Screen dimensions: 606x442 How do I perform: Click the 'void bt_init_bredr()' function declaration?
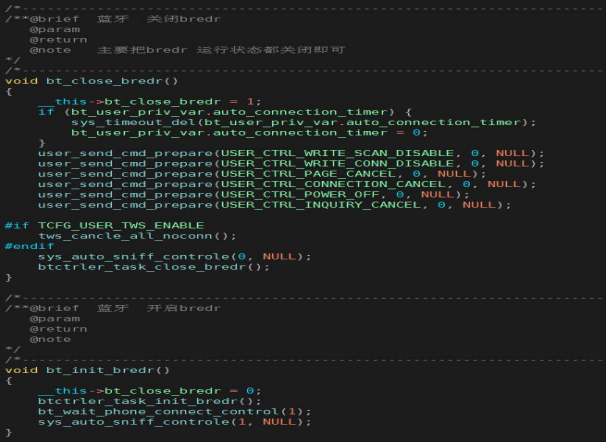click(87, 370)
